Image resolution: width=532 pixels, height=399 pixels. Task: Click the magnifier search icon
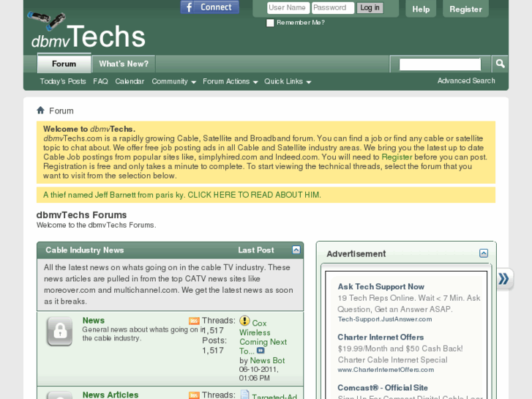pyautogui.click(x=500, y=64)
